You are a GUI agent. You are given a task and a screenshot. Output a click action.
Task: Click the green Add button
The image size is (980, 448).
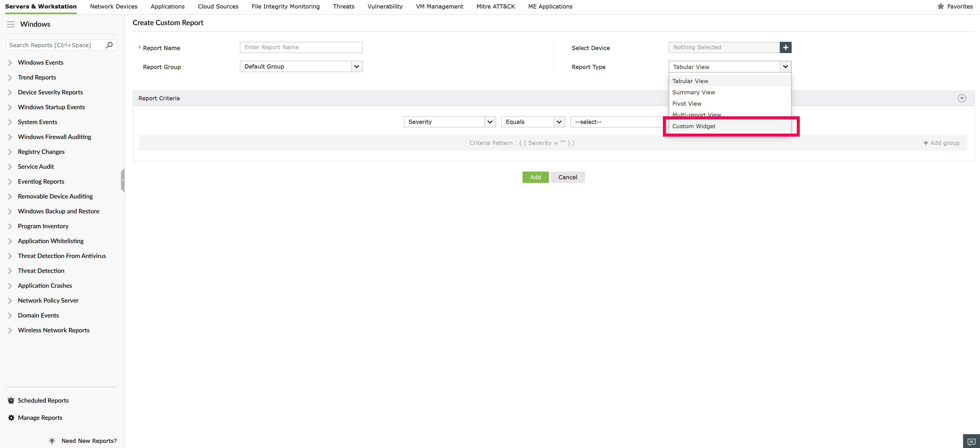pyautogui.click(x=535, y=177)
